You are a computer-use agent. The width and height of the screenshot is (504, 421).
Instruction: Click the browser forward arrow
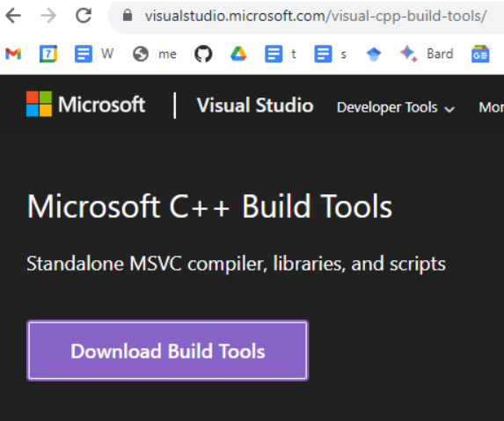[x=48, y=16]
